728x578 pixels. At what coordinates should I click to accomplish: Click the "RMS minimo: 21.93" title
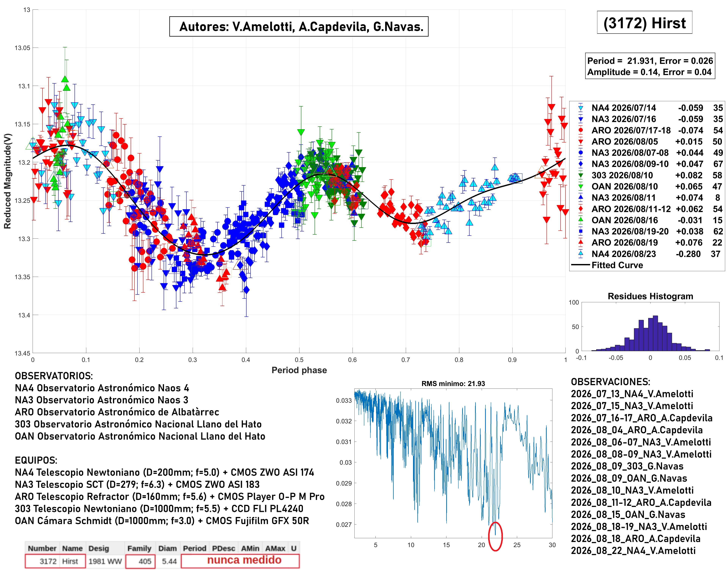(x=453, y=384)
